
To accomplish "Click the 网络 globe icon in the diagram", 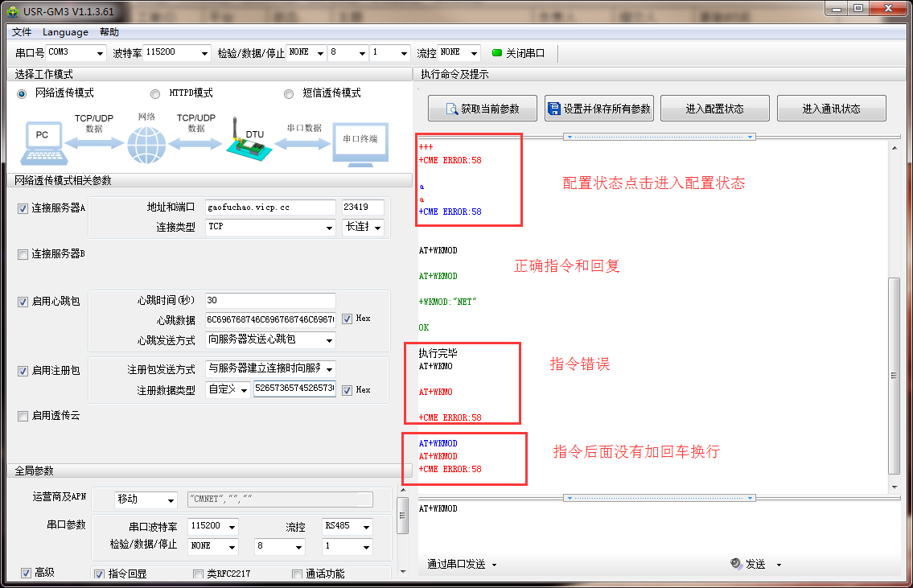I will point(146,145).
